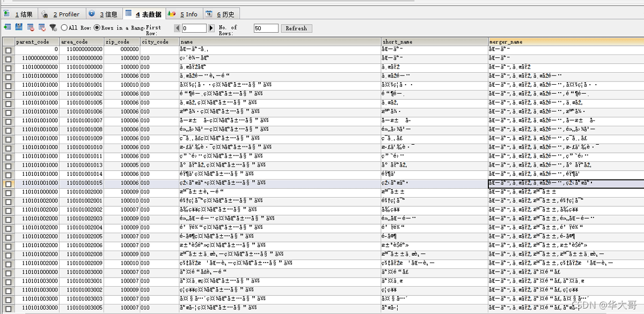Click the save changes disk icon
644x314 pixels.
point(19,27)
